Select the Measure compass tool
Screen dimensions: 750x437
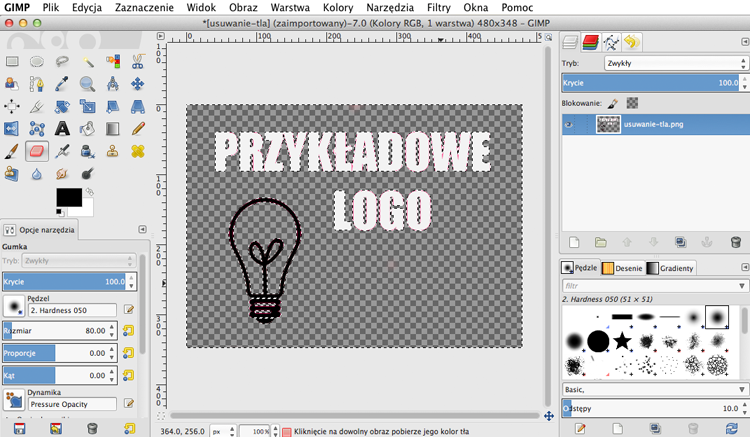(x=113, y=84)
